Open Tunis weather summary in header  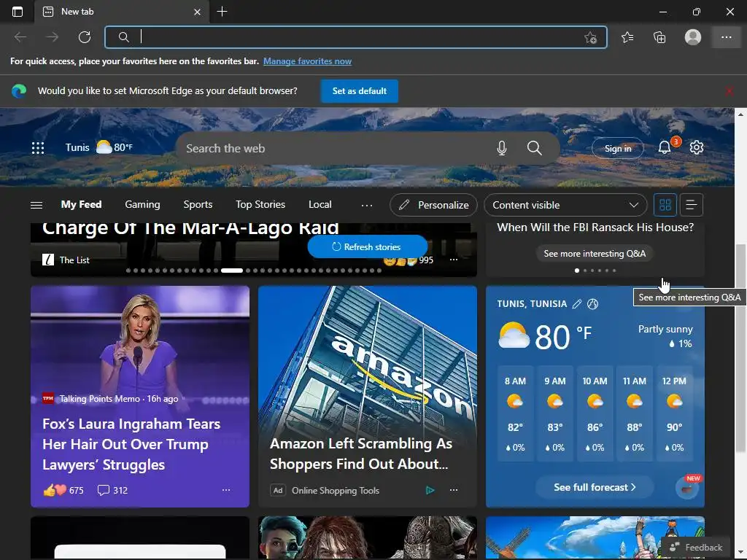click(x=99, y=147)
